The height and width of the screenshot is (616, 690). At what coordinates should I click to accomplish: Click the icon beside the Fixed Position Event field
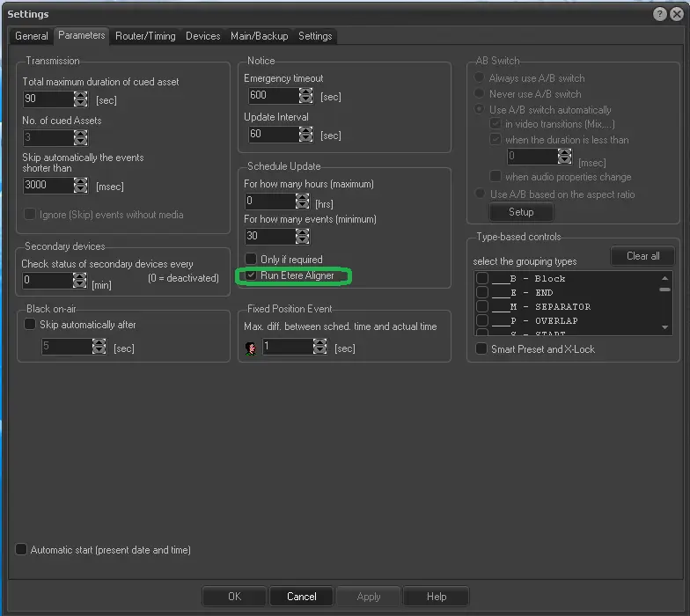(x=251, y=348)
